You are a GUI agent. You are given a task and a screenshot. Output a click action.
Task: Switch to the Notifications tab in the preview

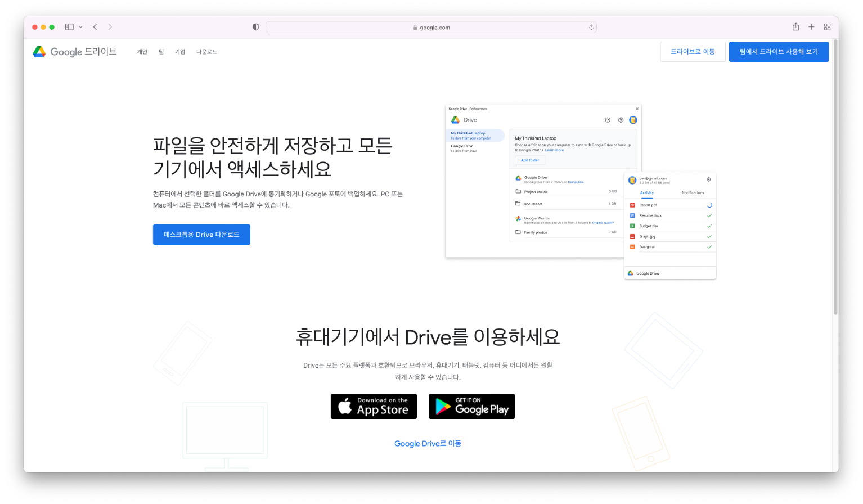[x=693, y=193]
